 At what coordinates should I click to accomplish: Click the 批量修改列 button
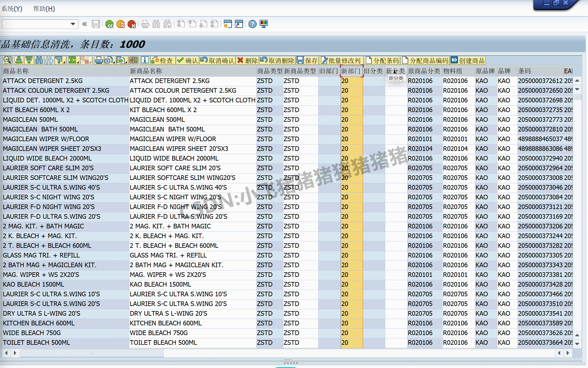[341, 60]
